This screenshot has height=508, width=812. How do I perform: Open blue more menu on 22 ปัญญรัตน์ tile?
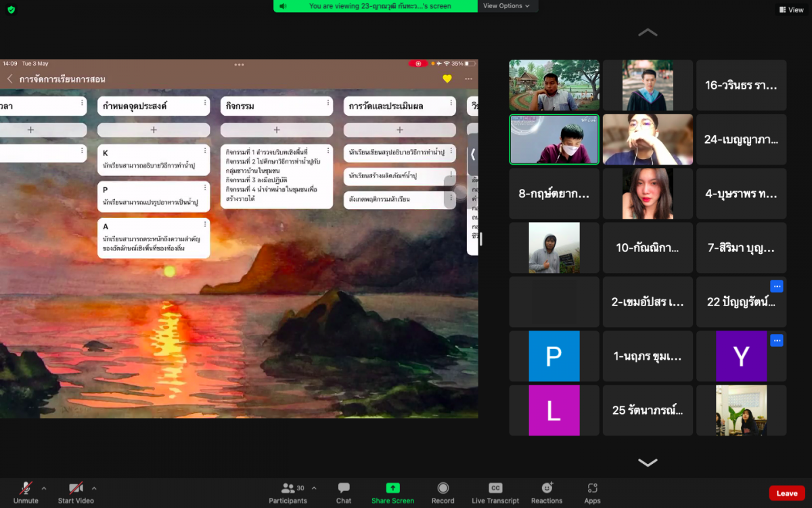coord(777,287)
